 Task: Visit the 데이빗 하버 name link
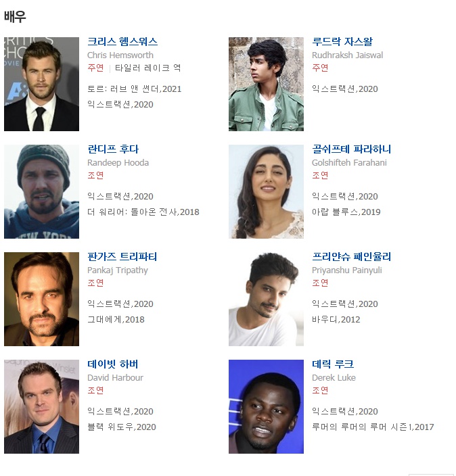click(113, 364)
